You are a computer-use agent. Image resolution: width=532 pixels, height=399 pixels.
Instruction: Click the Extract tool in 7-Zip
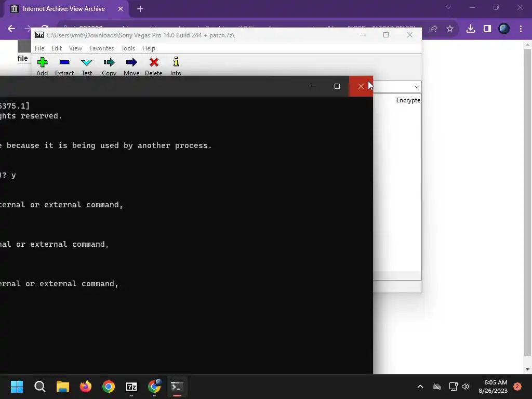[64, 66]
